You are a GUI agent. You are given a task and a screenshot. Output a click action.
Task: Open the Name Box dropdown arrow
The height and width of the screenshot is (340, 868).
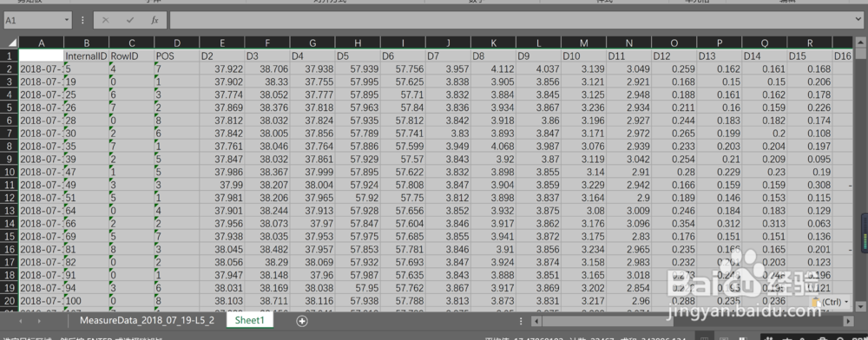pos(67,20)
